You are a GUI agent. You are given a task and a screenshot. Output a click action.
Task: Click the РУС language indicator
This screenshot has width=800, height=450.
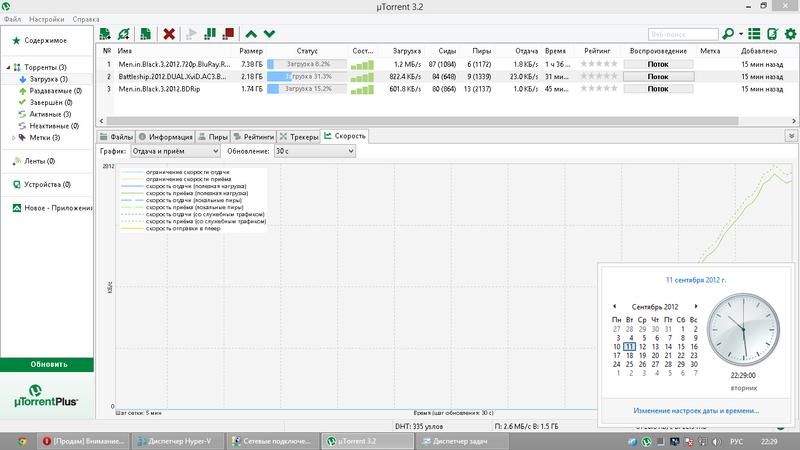(736, 441)
